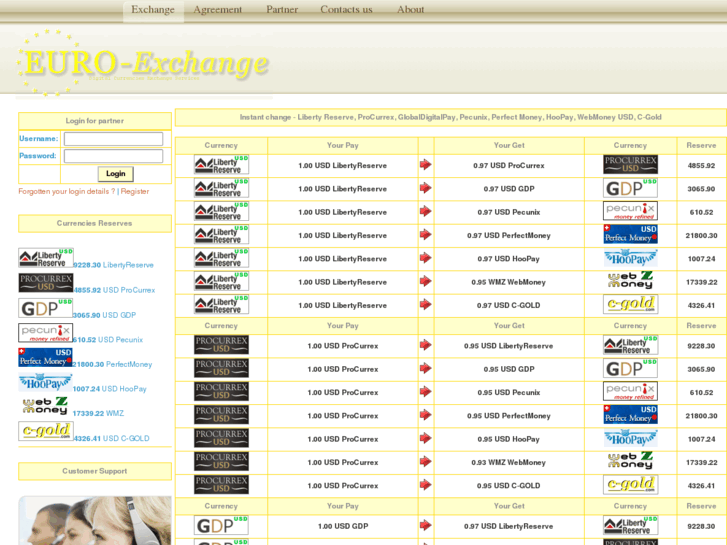
Task: Click red arrow for GDP to LibertyReserve
Action: pyautogui.click(x=426, y=526)
